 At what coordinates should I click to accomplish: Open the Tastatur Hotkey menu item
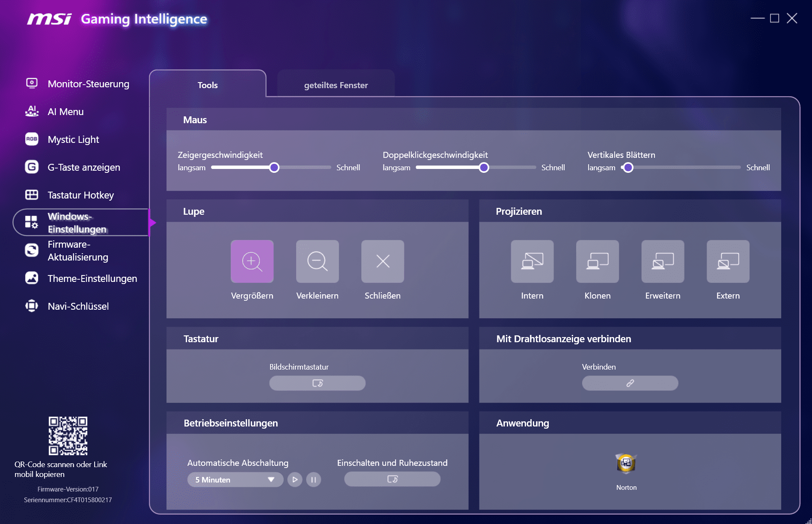[81, 195]
